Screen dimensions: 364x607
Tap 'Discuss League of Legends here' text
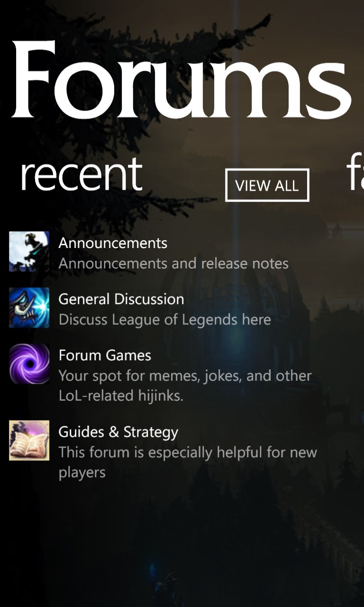pos(165,320)
